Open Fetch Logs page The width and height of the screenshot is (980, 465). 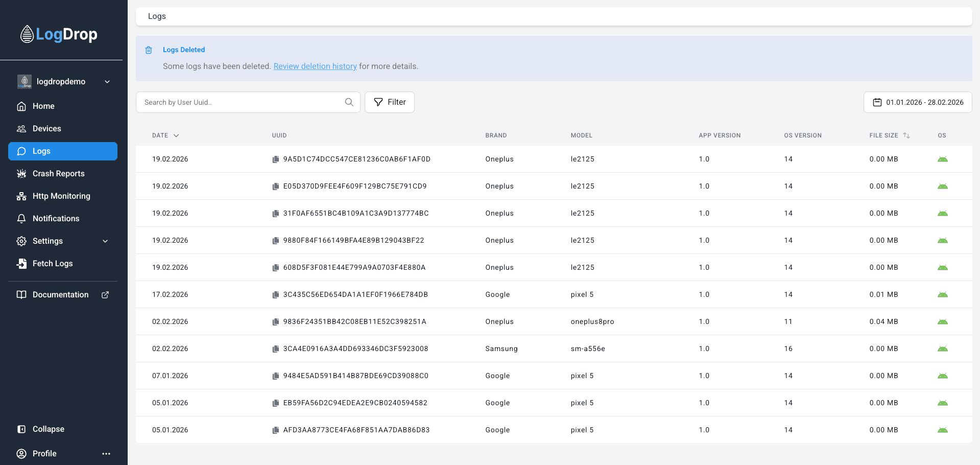pos(63,264)
